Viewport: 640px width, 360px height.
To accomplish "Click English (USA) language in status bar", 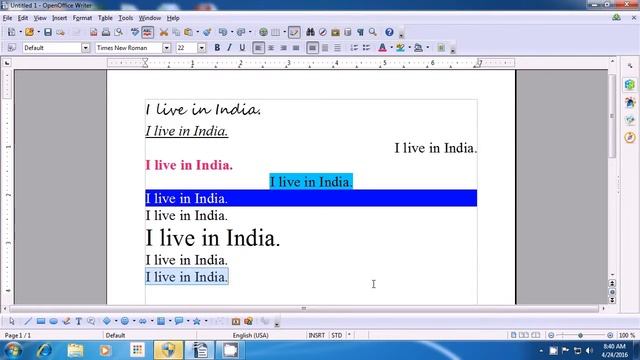I will point(251,335).
